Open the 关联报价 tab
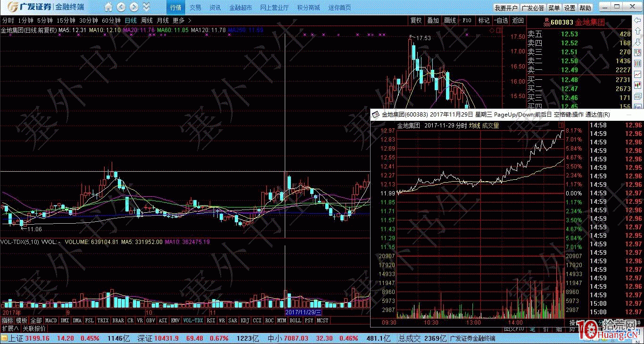 tap(34, 328)
